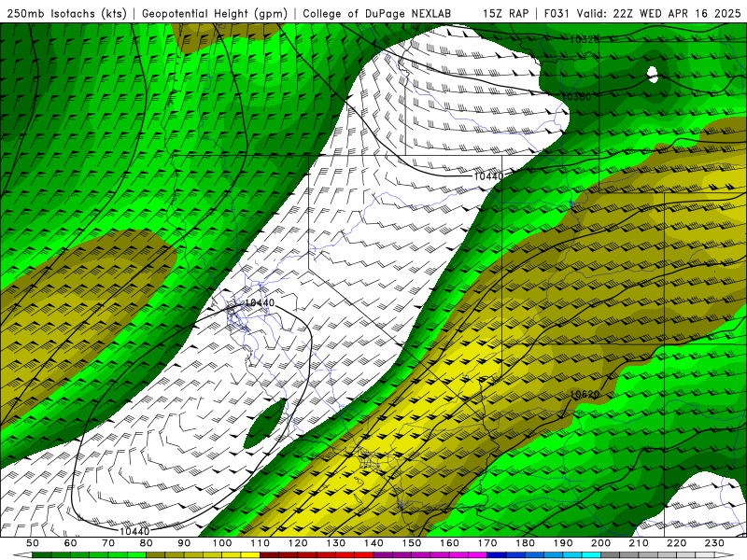Click the dark green oval inside the white region

coord(265,423)
